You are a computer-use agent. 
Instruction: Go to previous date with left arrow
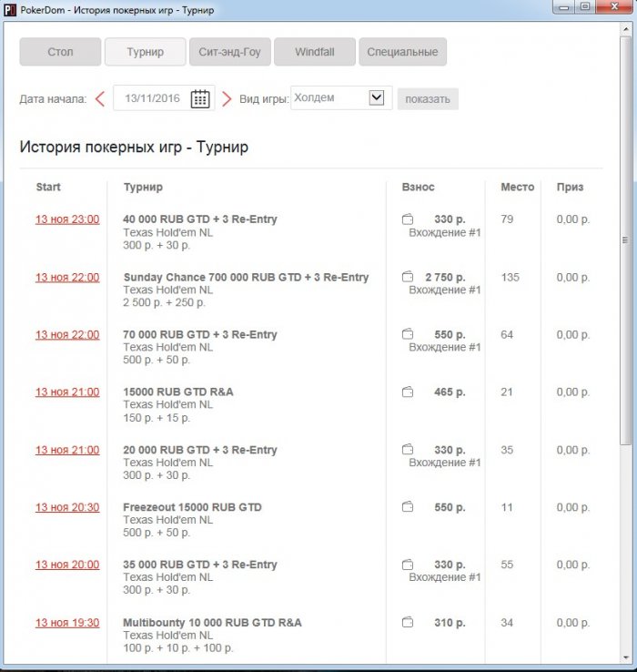100,99
